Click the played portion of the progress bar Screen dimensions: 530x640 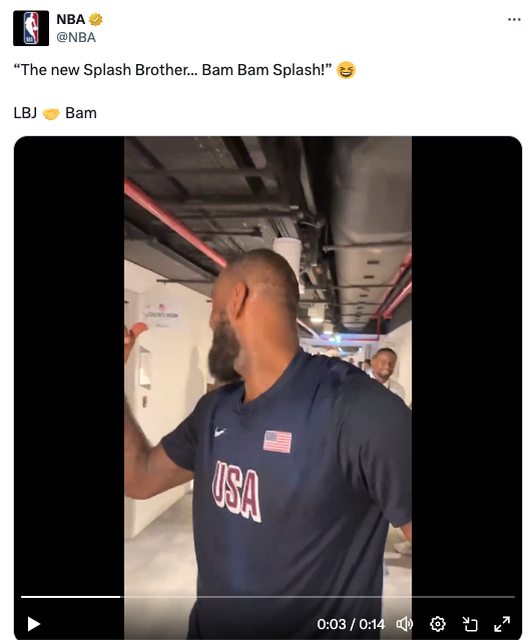tap(71, 597)
